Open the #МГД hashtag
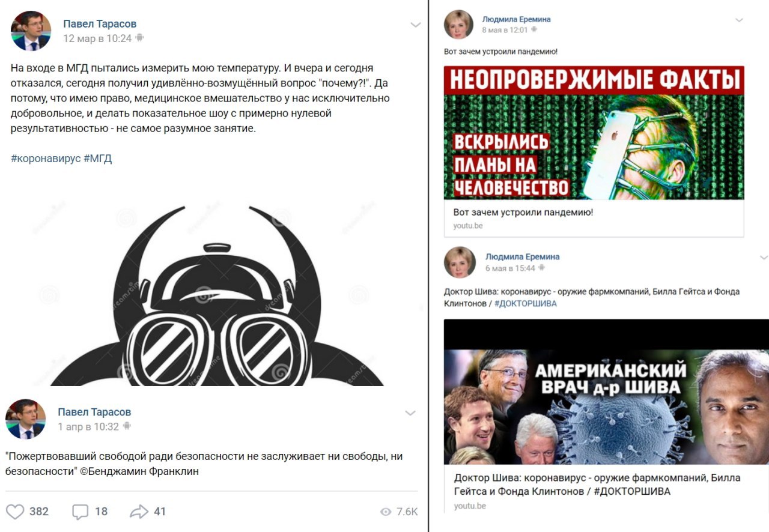Image resolution: width=769 pixels, height=532 pixels. tap(97, 159)
